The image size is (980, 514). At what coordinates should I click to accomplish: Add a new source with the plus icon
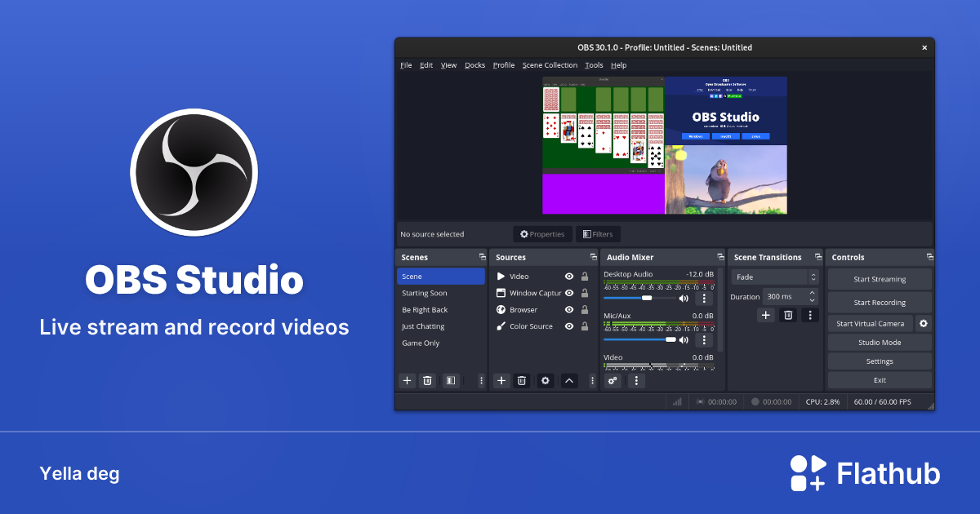pyautogui.click(x=501, y=380)
